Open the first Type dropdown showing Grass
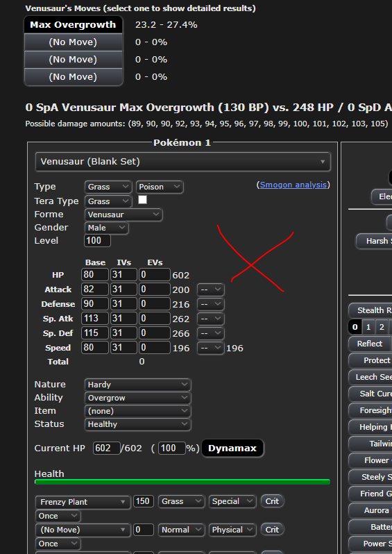 [108, 187]
